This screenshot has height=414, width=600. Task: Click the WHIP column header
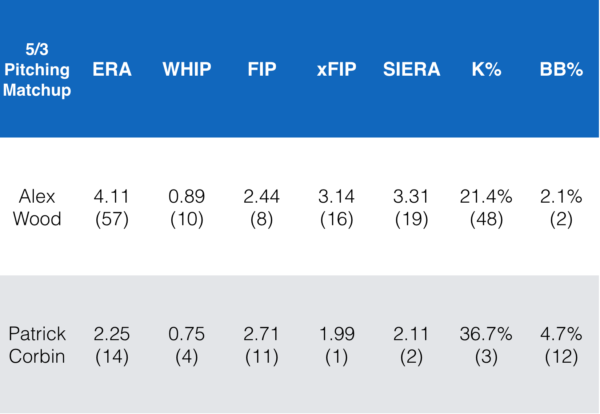185,69
